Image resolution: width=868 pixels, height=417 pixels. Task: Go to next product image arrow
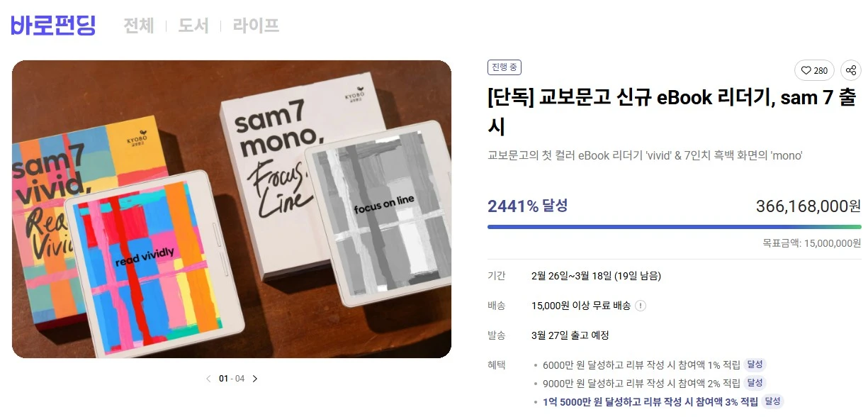pyautogui.click(x=255, y=379)
